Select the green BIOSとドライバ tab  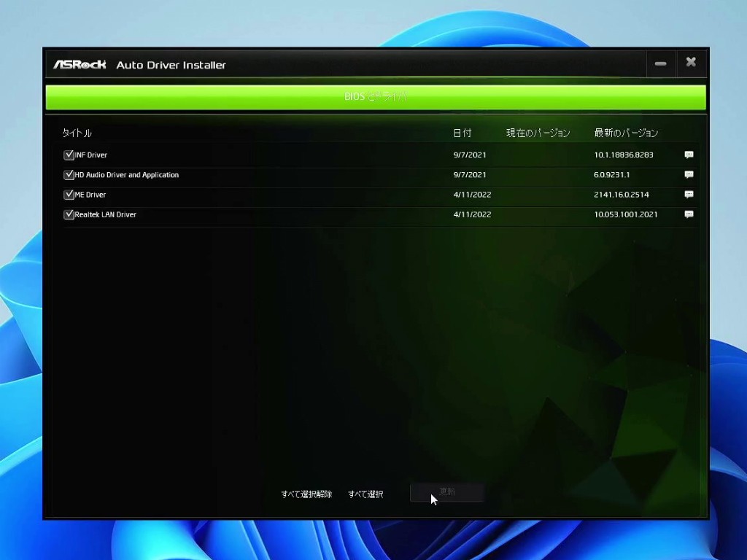376,97
